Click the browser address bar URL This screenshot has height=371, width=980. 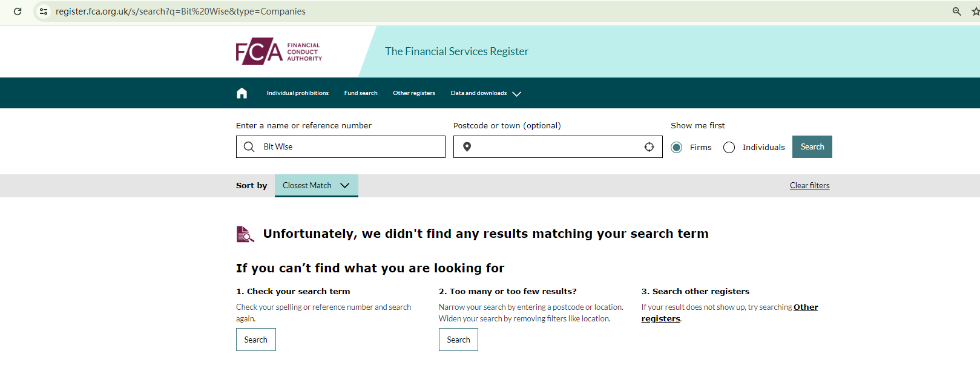[x=180, y=11]
